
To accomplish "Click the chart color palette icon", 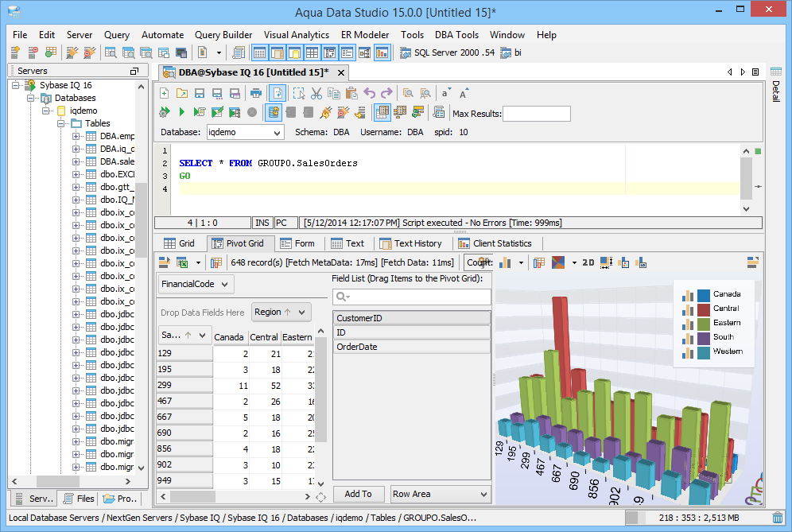I will point(558,262).
